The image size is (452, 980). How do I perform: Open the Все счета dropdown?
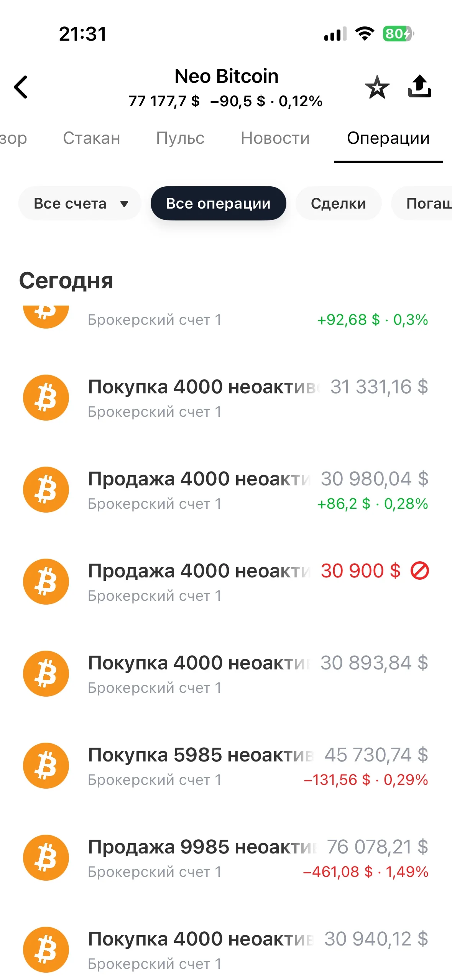(80, 203)
